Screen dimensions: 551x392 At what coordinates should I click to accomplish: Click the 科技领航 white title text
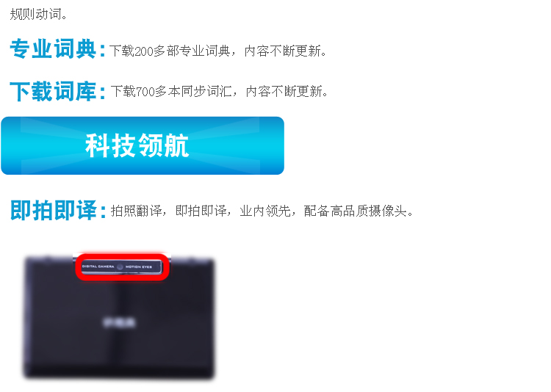coord(137,145)
